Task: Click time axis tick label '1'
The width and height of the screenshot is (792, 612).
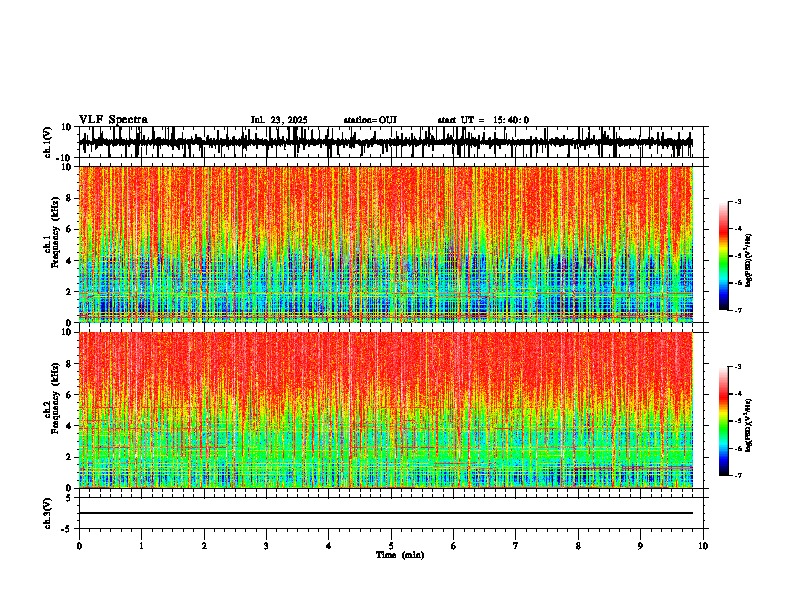Action: tap(141, 546)
